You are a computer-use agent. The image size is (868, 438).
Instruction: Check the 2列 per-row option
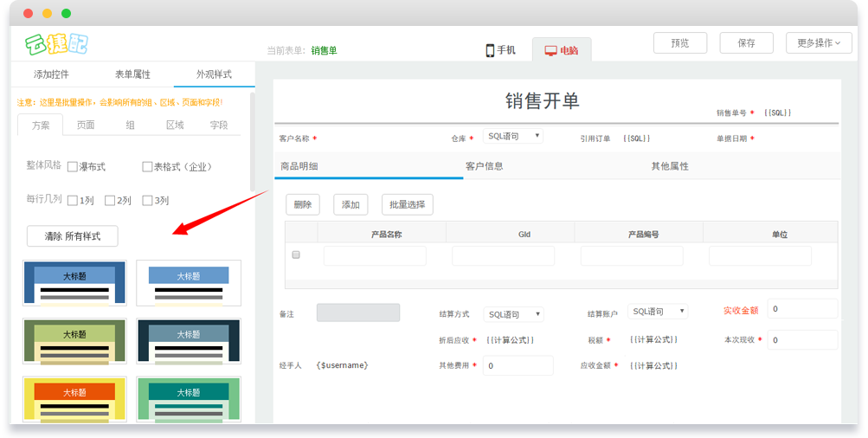[110, 201]
